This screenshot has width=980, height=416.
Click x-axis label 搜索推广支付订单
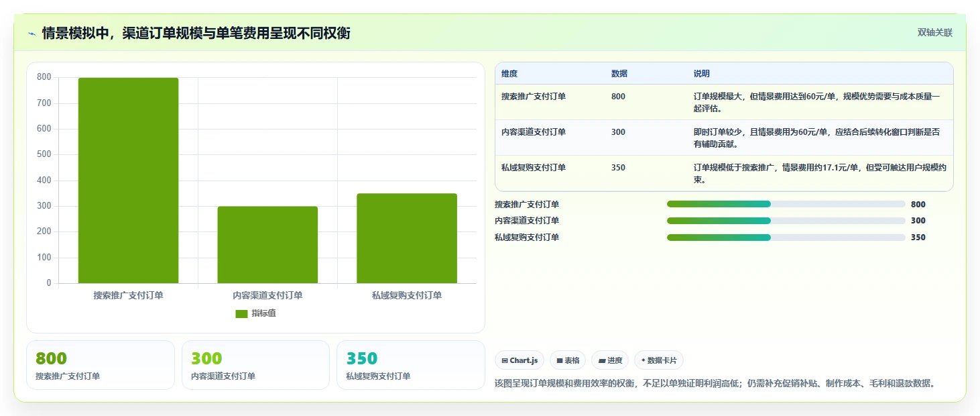[128, 295]
